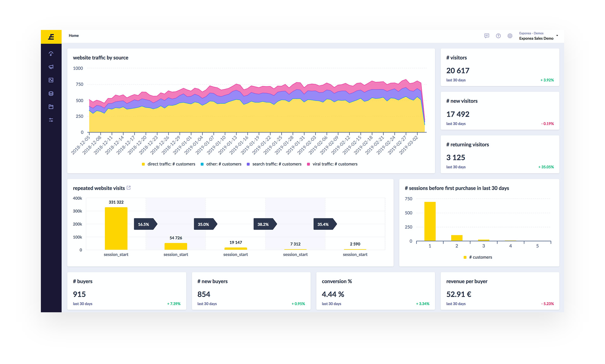Select the 54 726 session_start funnel bar

[x=176, y=246]
